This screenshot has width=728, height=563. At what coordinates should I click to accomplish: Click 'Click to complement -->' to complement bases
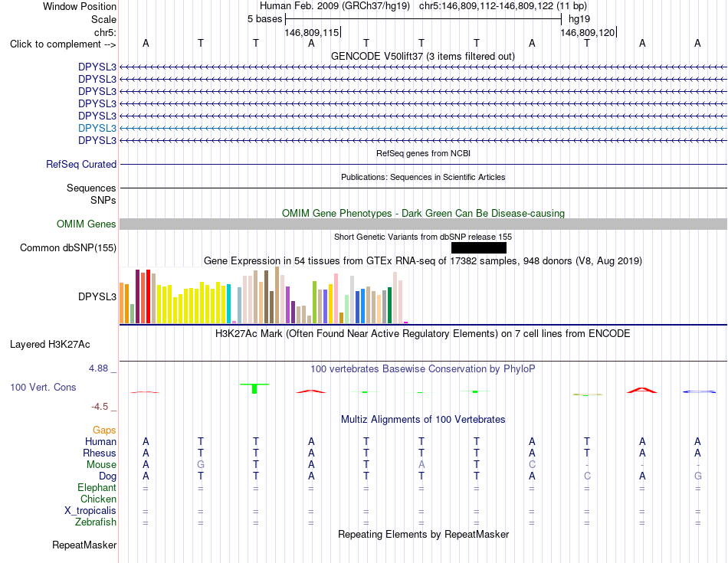63,44
